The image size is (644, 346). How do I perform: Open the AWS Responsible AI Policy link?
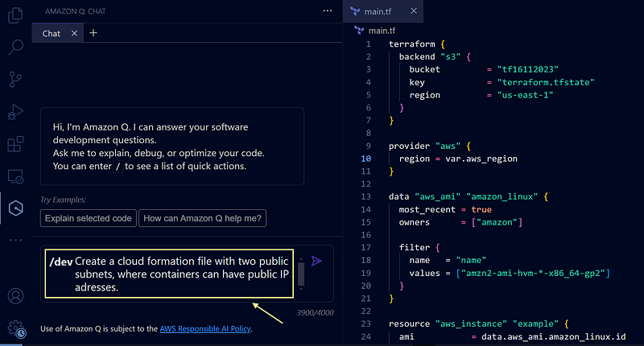(205, 329)
